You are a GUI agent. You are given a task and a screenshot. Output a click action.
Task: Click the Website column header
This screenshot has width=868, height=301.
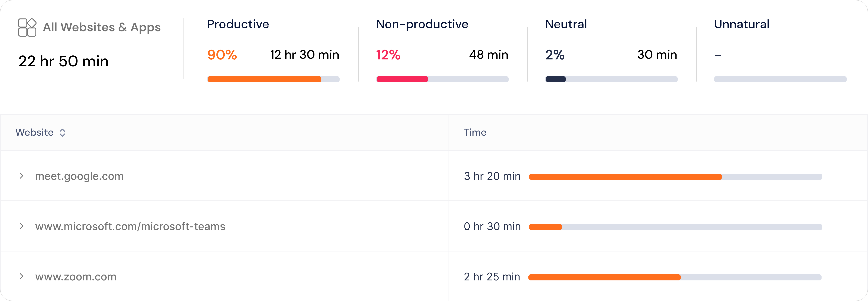click(34, 132)
